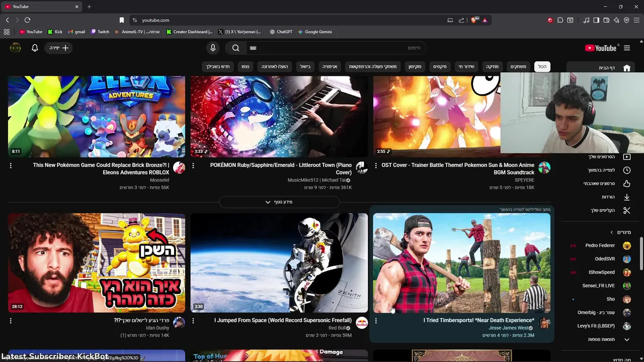Screen dimensions: 644x362
Task: Open options menu for Jumped From Space video
Action: tap(193, 321)
